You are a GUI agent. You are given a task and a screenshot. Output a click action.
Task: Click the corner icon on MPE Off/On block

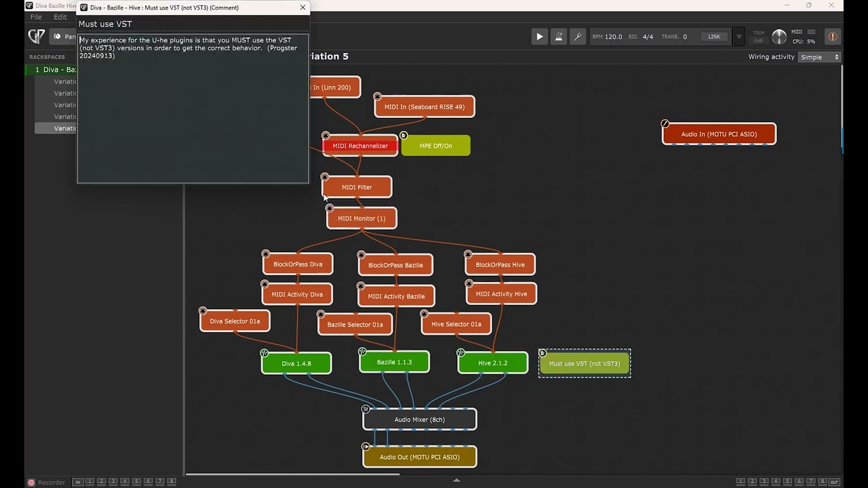pos(403,136)
